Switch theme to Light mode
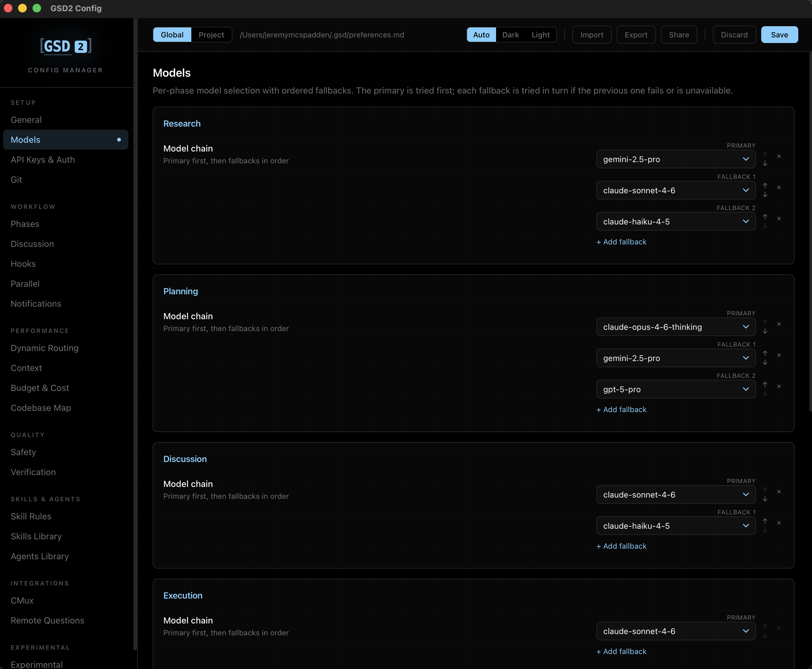The width and height of the screenshot is (812, 669). click(x=540, y=35)
